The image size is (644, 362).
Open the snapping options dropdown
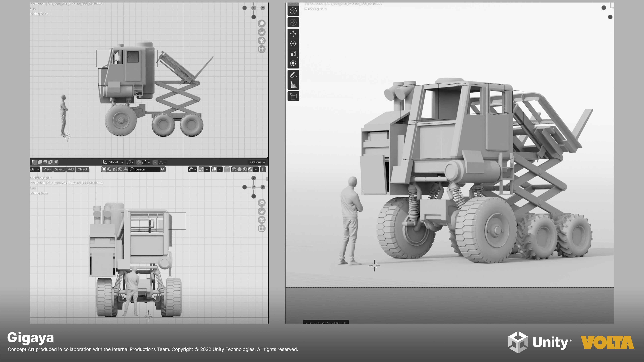pyautogui.click(x=146, y=162)
